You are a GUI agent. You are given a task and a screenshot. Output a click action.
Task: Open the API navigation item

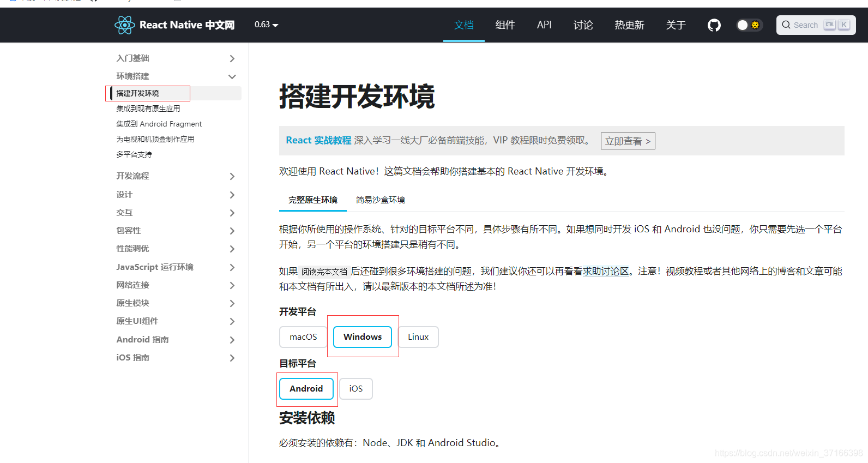[x=544, y=25]
